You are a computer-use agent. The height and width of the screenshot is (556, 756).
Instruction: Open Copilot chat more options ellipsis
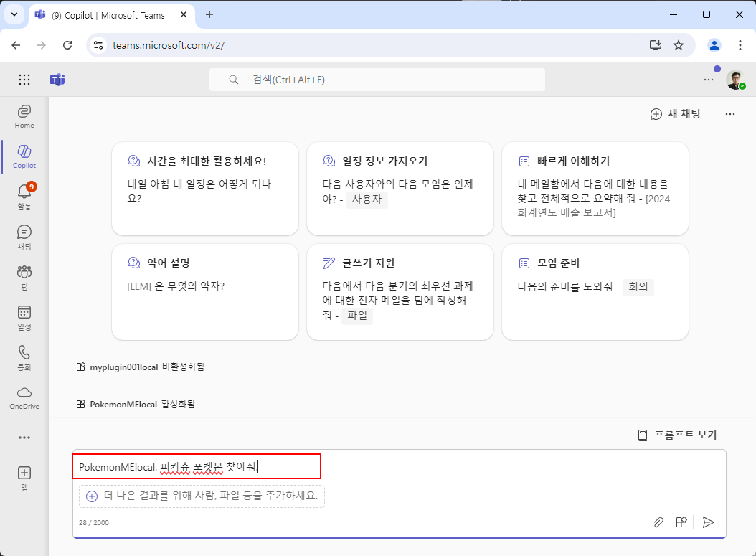tap(730, 114)
